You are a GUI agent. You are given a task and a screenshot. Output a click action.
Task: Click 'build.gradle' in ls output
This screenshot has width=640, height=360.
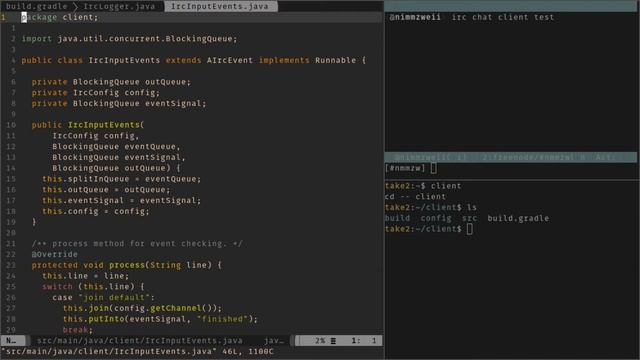click(x=518, y=218)
